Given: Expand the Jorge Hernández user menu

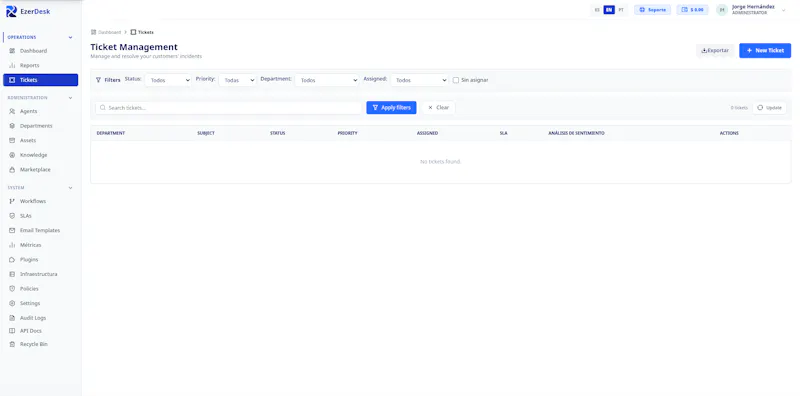Looking at the screenshot, I should [x=784, y=10].
